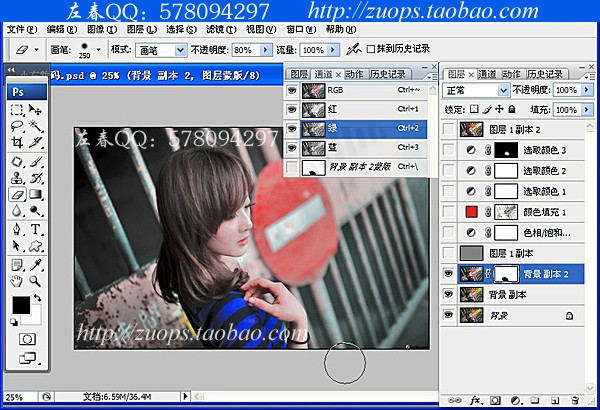Toggle visibility of RGB channel
The width and height of the screenshot is (600, 410).
[x=292, y=90]
